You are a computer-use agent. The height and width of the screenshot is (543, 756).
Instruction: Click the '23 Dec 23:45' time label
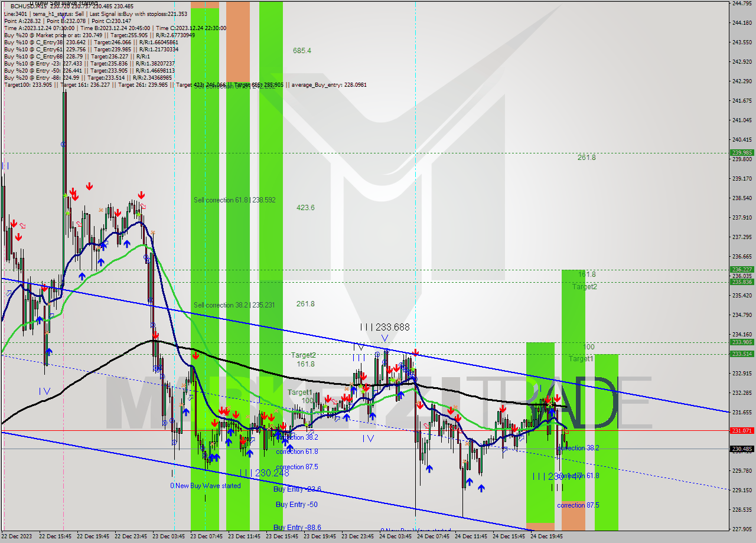[357, 537]
